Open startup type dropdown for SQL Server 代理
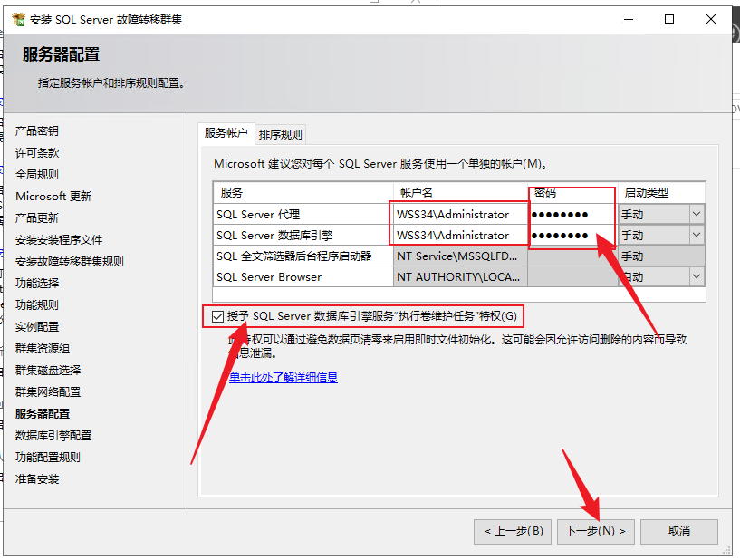Image resolution: width=740 pixels, height=560 pixels. point(697,214)
